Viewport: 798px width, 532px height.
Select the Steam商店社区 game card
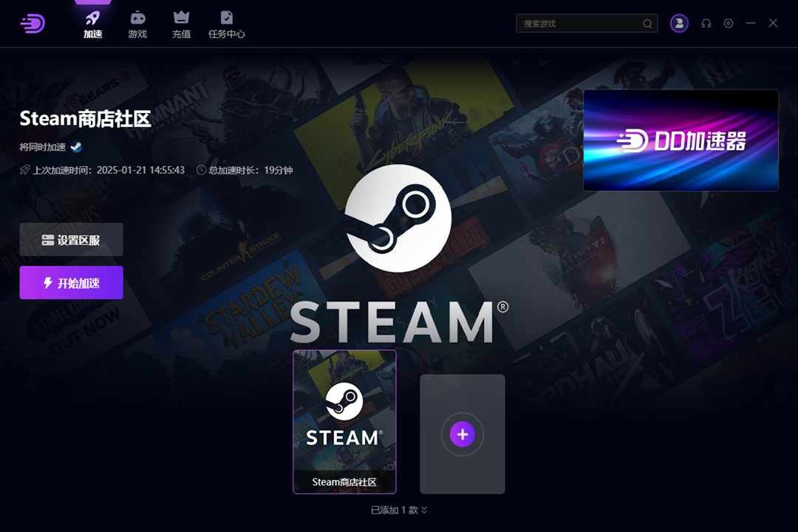click(344, 422)
